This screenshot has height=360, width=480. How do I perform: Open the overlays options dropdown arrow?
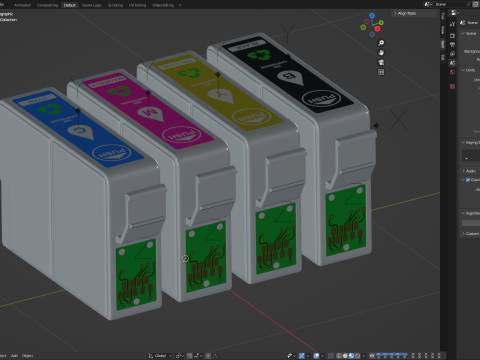(322, 356)
